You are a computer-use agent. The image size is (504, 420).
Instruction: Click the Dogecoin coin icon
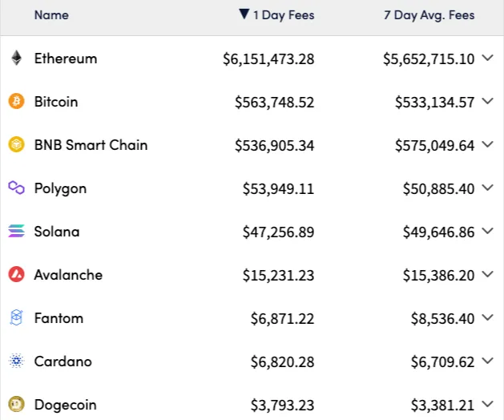tap(16, 404)
